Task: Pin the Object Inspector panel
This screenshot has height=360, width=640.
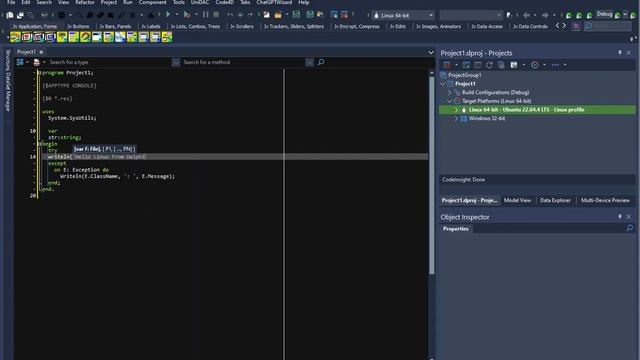Action: click(x=620, y=217)
